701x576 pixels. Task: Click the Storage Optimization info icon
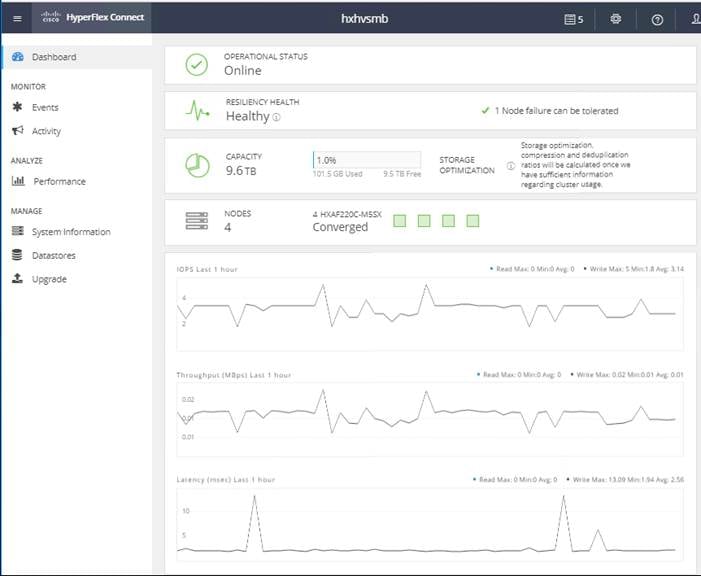(511, 165)
